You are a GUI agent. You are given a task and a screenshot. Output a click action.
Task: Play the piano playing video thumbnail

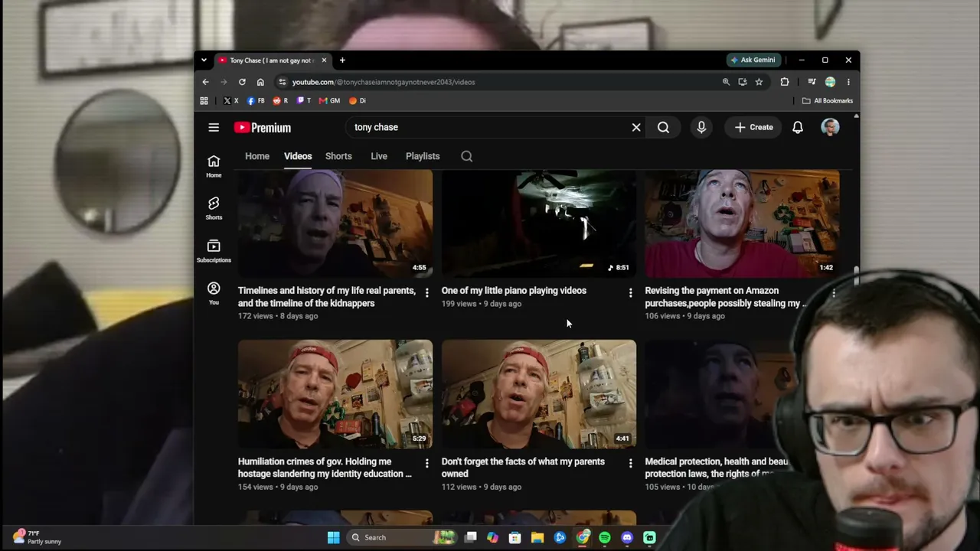(x=539, y=223)
